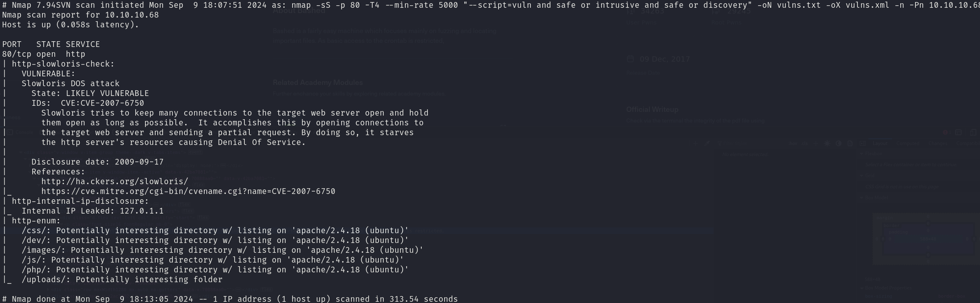The image size is (980, 303).
Task: Toggle the faint .cls classes button
Action: click(x=804, y=143)
